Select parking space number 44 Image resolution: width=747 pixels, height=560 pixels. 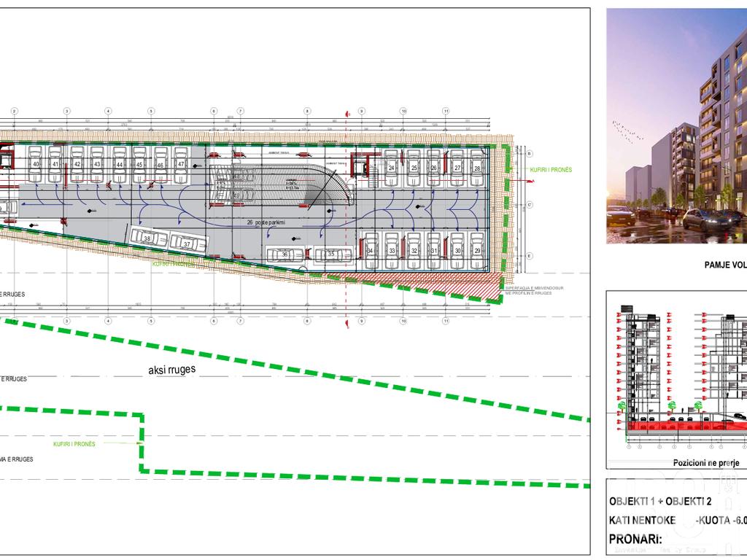pyautogui.click(x=120, y=164)
